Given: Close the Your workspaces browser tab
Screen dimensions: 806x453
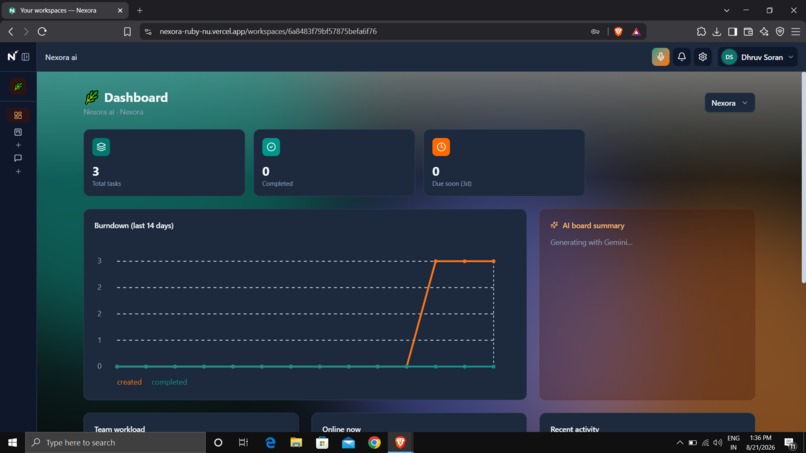Looking at the screenshot, I should 120,10.
